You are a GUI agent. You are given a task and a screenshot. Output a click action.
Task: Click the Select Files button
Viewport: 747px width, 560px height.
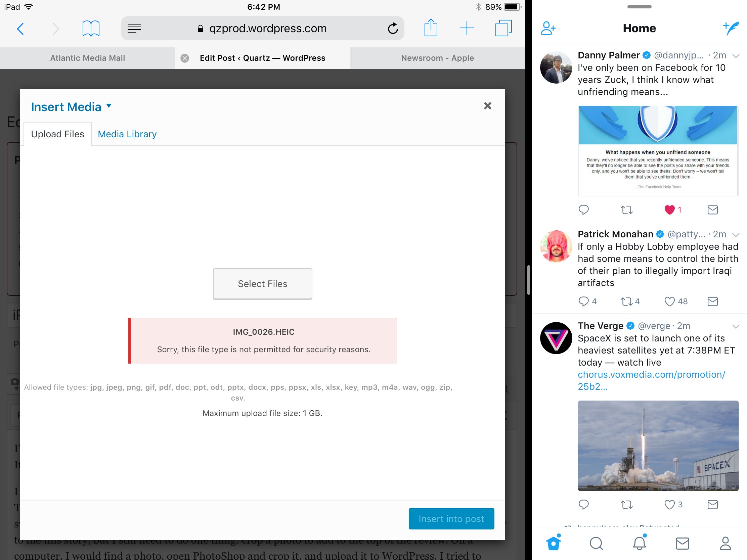point(262,284)
